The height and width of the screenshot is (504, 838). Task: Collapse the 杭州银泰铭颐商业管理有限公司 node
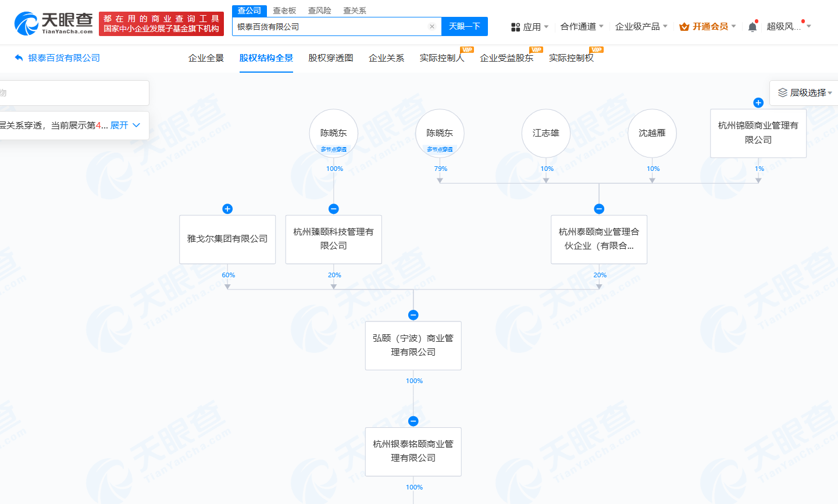(x=413, y=421)
